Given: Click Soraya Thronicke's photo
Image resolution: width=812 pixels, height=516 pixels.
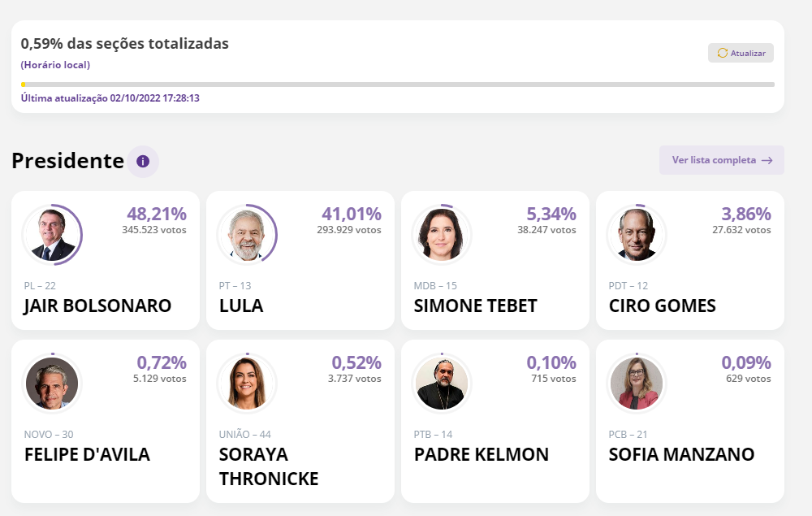Looking at the screenshot, I should tap(247, 384).
